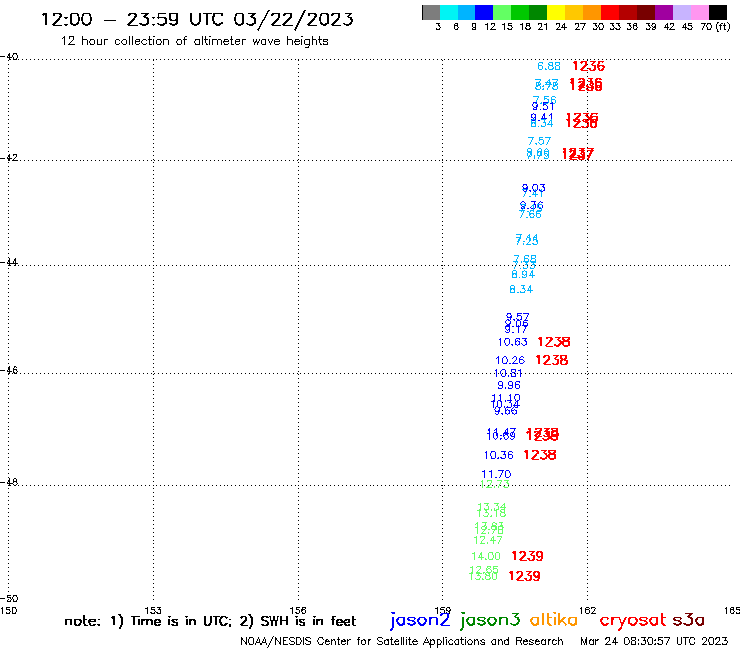Click the 9.51 wave height value

pos(543,107)
